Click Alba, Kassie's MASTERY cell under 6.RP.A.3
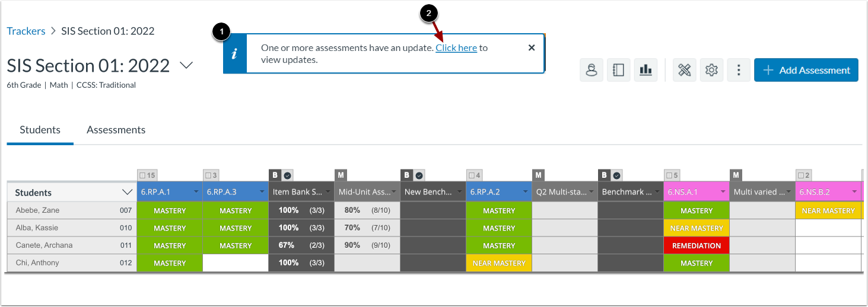Image resolution: width=868 pixels, height=307 pixels. (236, 228)
